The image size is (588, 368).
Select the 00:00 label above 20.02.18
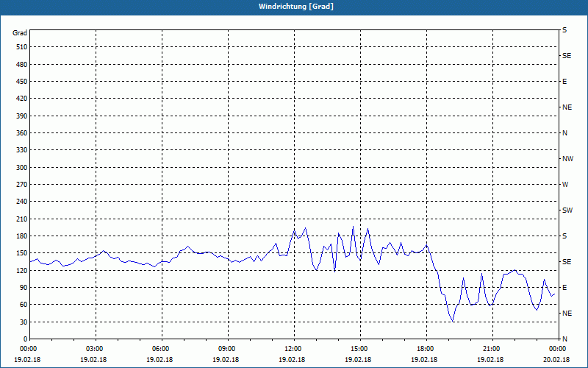(559, 349)
